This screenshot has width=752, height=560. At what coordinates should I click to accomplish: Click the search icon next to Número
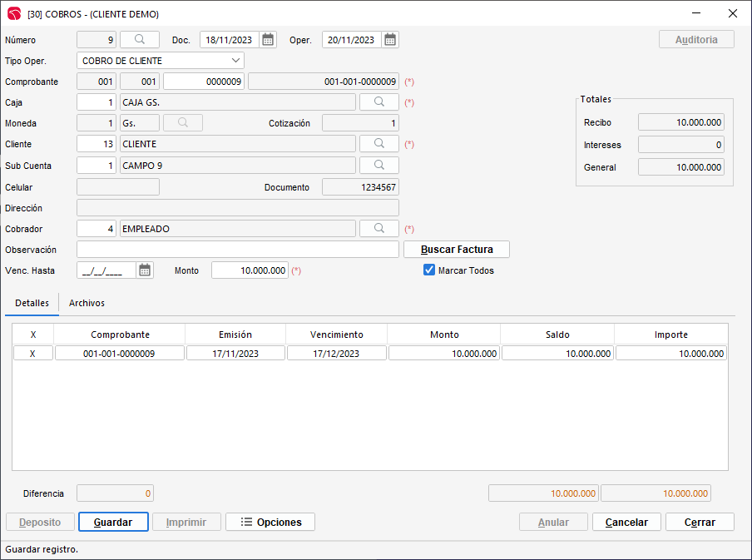140,39
